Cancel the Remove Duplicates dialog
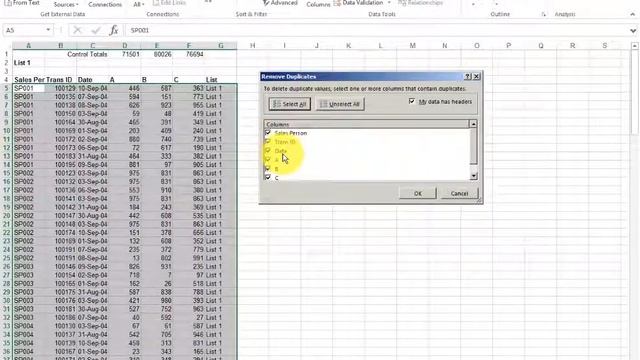This screenshot has height=360, width=640. (x=459, y=193)
